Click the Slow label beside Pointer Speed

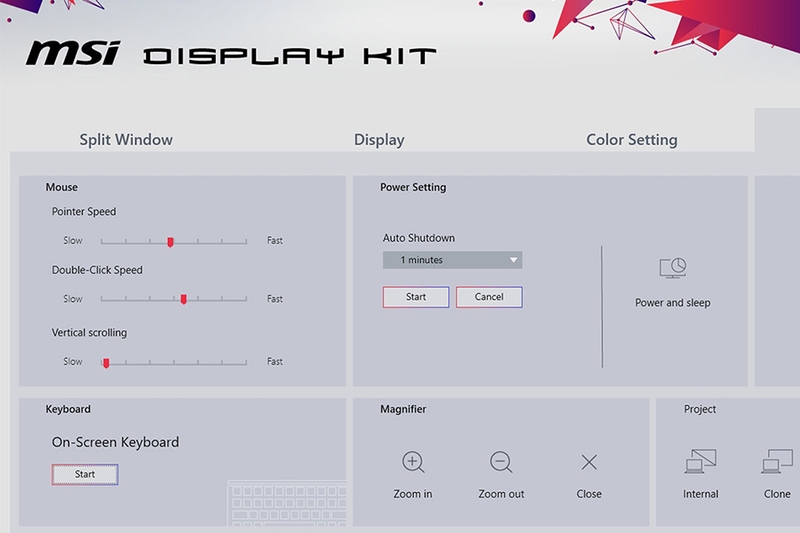coord(72,240)
